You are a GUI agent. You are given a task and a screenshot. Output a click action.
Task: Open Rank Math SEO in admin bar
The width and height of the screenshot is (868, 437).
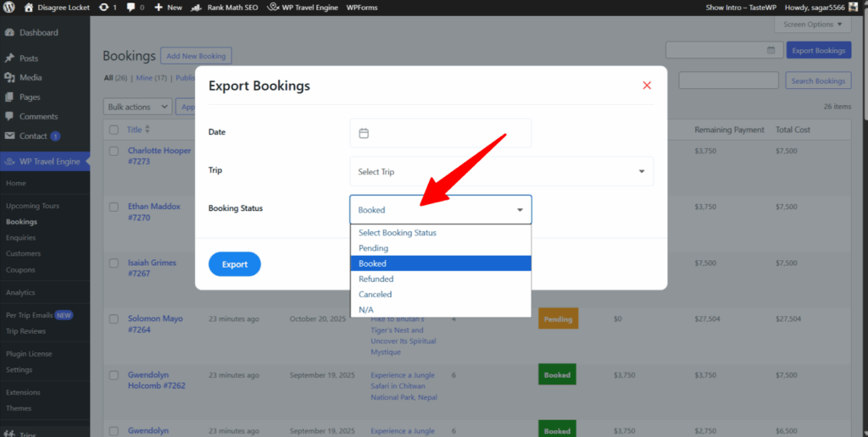click(227, 7)
